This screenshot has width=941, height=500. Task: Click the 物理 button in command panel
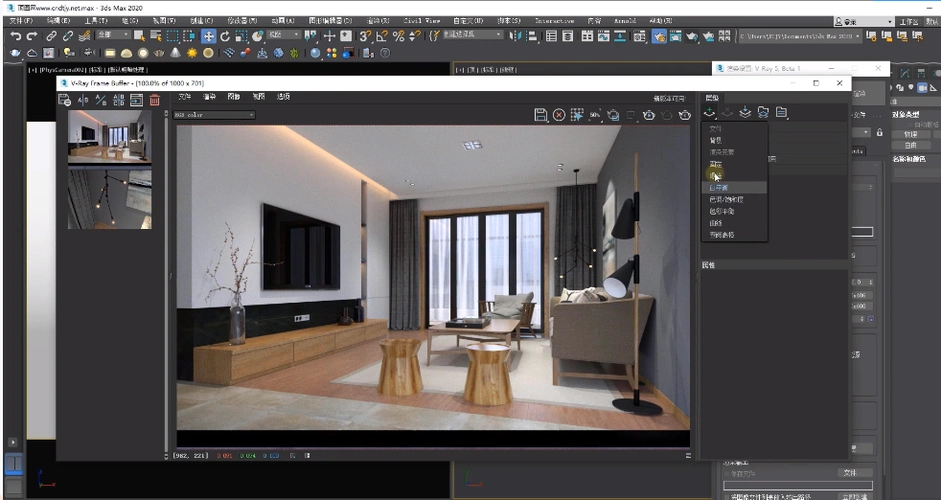point(911,134)
